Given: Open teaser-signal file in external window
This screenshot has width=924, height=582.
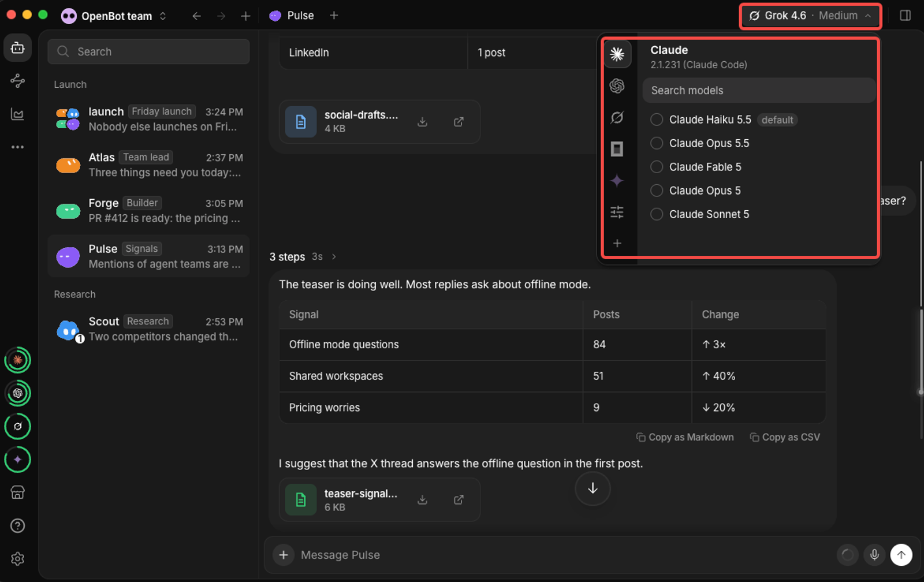Looking at the screenshot, I should coord(459,499).
